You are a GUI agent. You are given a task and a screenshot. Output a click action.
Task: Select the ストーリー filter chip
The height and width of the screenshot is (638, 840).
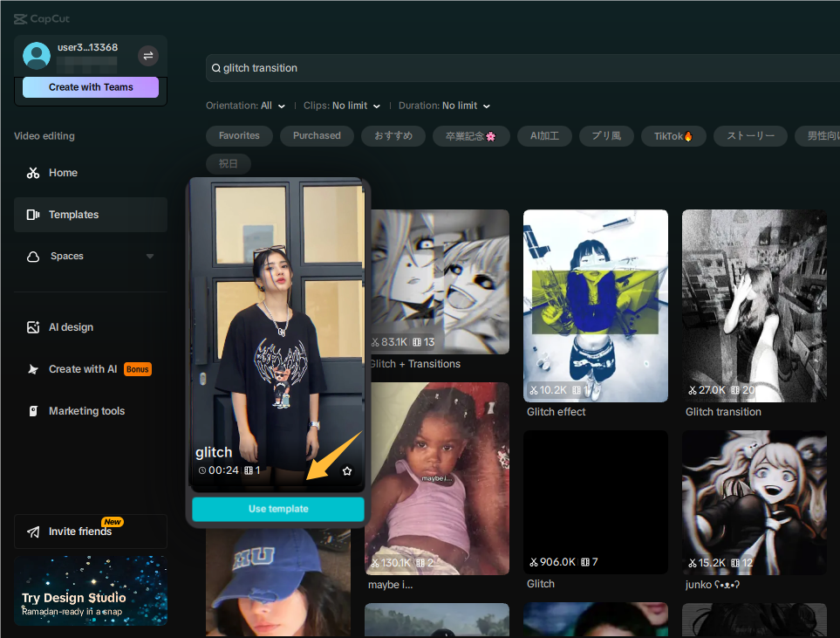(750, 135)
